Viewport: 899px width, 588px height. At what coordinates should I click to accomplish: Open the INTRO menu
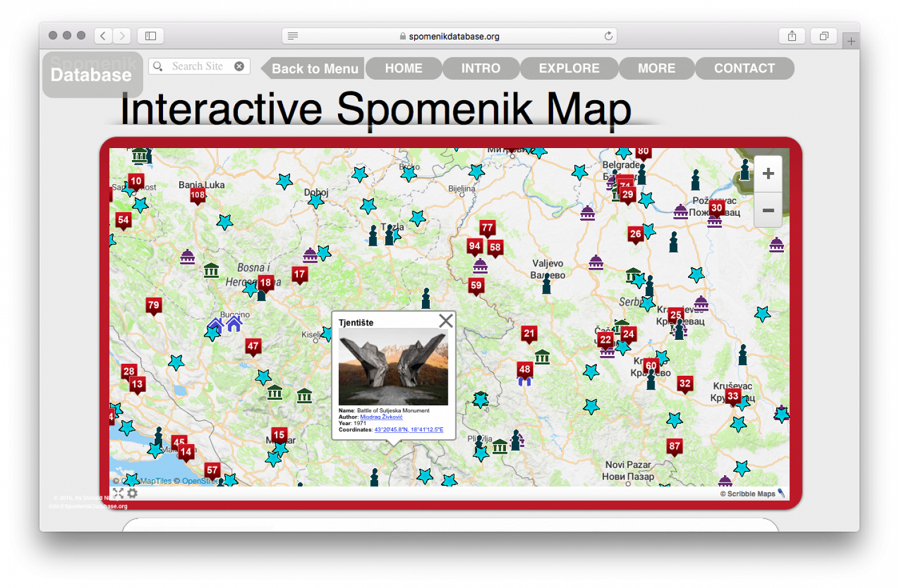click(481, 68)
